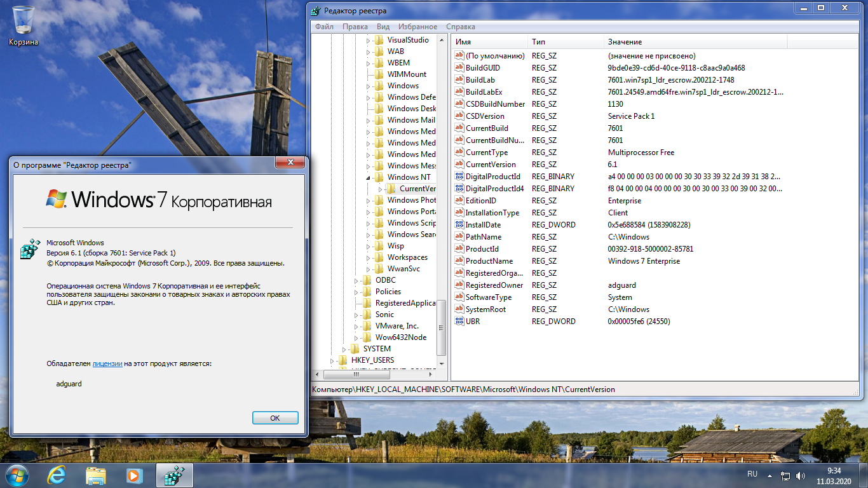Select the RegisteredApplica... tree key
This screenshot has width=868, height=488.
click(405, 303)
